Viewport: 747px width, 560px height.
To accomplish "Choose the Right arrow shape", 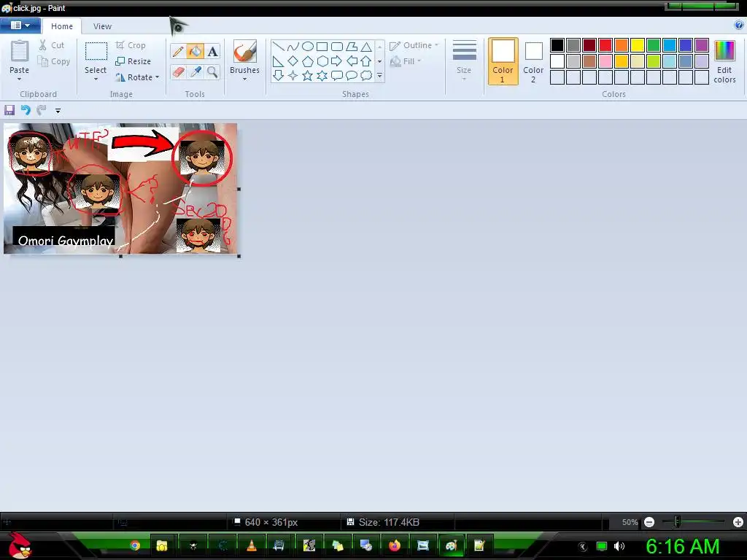I will (337, 61).
